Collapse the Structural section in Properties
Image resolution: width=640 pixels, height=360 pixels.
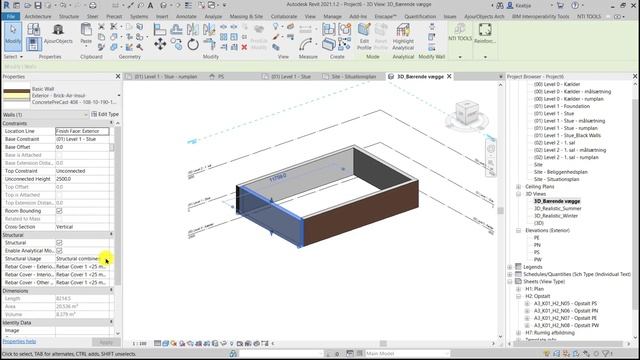[111, 235]
